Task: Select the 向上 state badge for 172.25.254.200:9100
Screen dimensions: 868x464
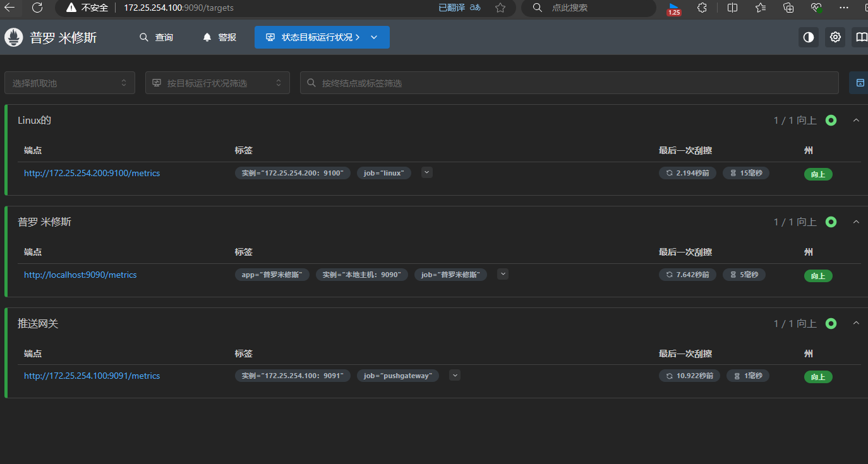Action: click(x=818, y=174)
